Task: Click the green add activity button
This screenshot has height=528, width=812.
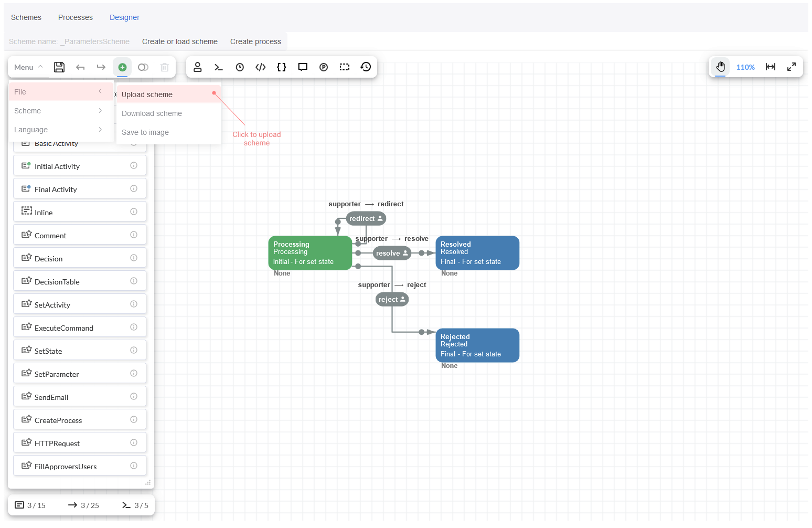Action: pyautogui.click(x=122, y=67)
